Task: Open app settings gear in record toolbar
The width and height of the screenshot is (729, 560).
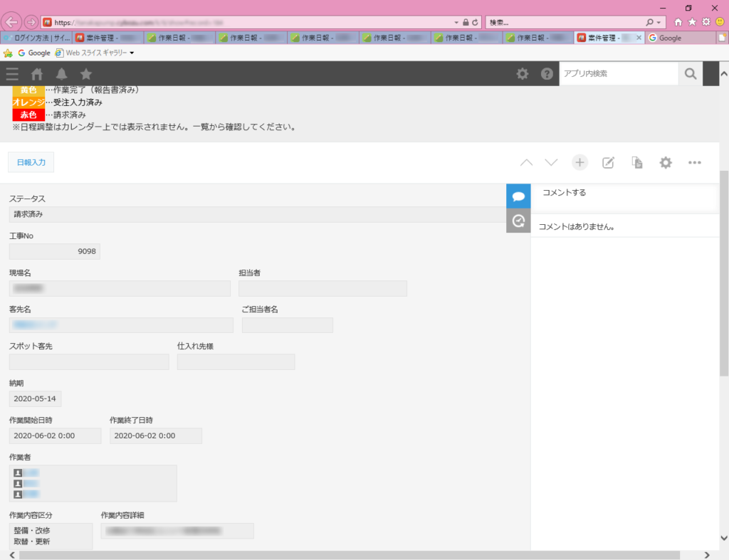Action: 666,163
